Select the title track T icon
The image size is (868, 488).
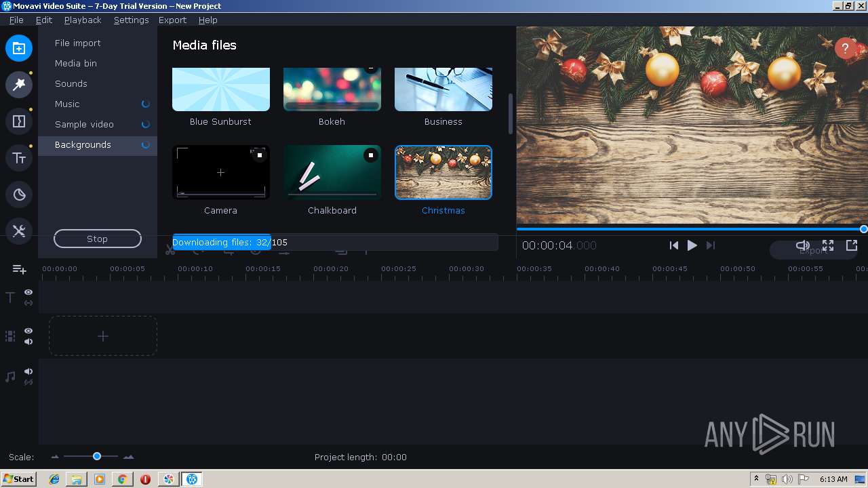tap(10, 298)
